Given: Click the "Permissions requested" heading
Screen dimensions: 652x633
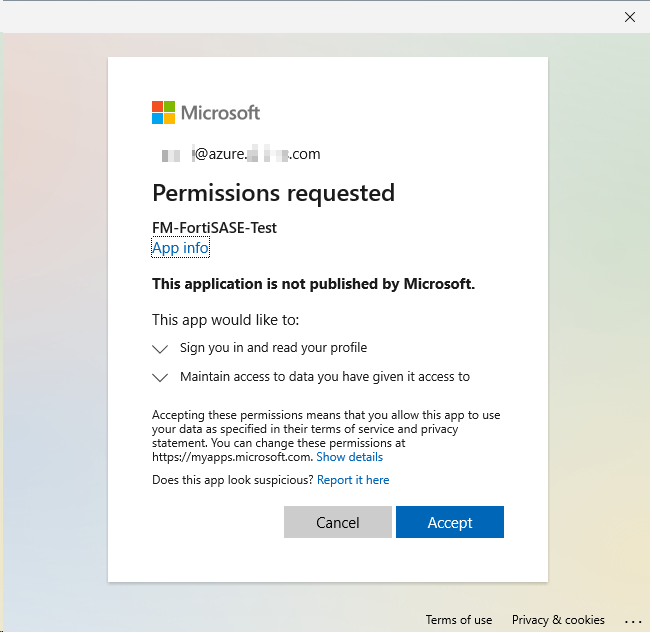Looking at the screenshot, I should [x=273, y=193].
